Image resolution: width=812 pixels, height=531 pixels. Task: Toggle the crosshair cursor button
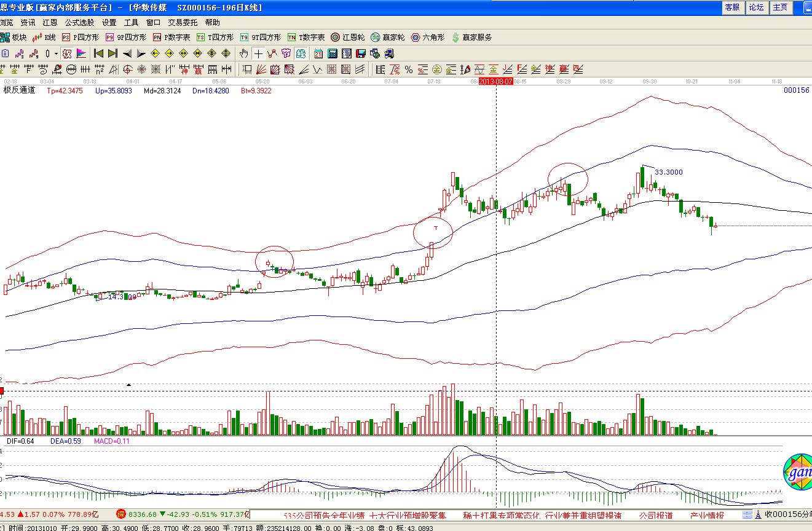tap(258, 53)
